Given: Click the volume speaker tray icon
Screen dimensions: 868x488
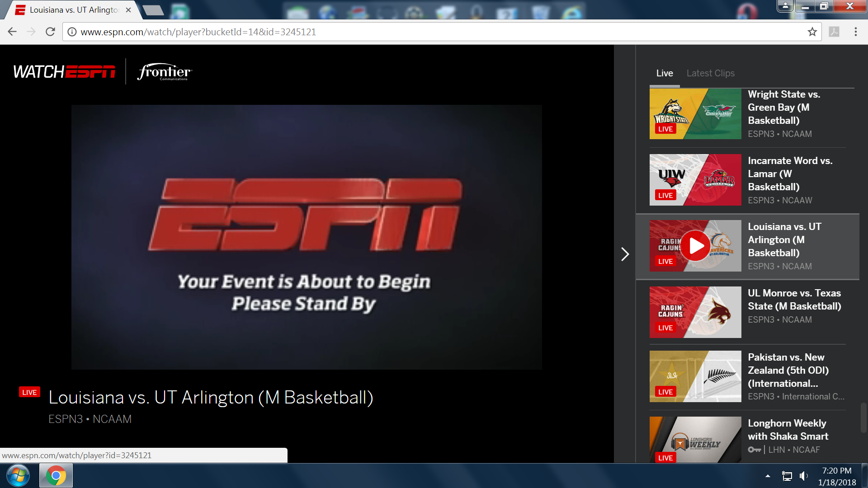Looking at the screenshot, I should 803,476.
